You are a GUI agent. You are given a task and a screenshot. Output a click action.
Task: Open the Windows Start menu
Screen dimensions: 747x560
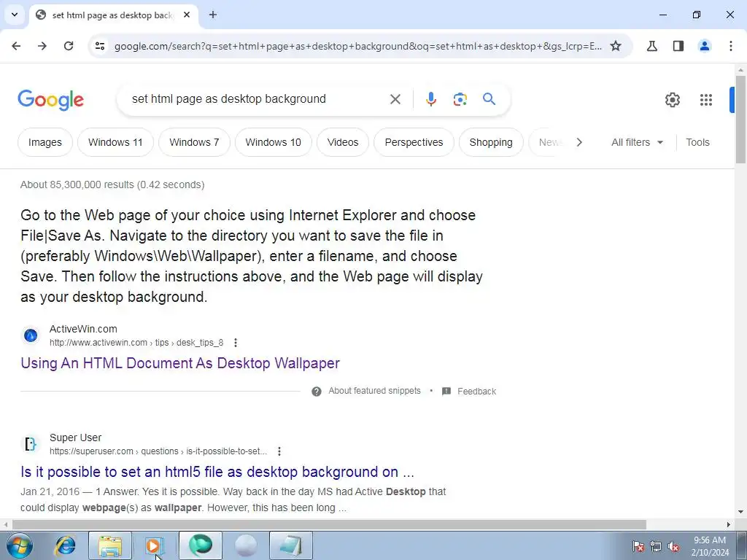20,545
